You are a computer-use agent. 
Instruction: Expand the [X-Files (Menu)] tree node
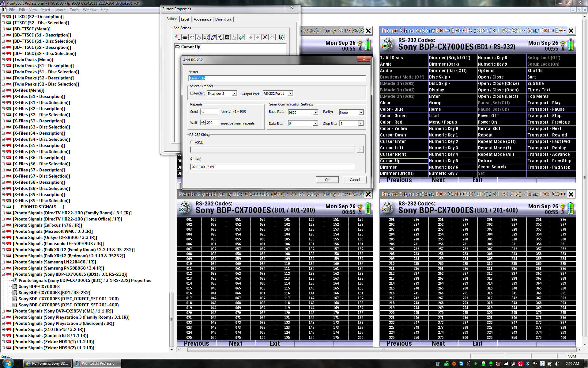point(3,90)
